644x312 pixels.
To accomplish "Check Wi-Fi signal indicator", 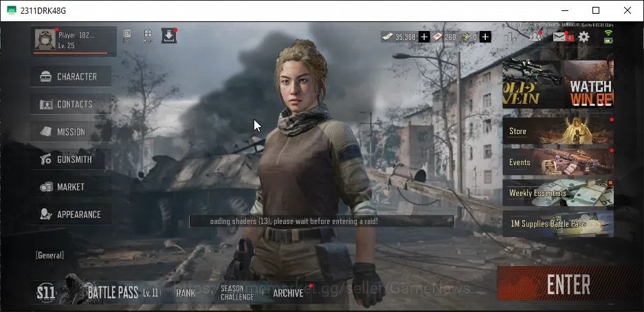I will 608,33.
